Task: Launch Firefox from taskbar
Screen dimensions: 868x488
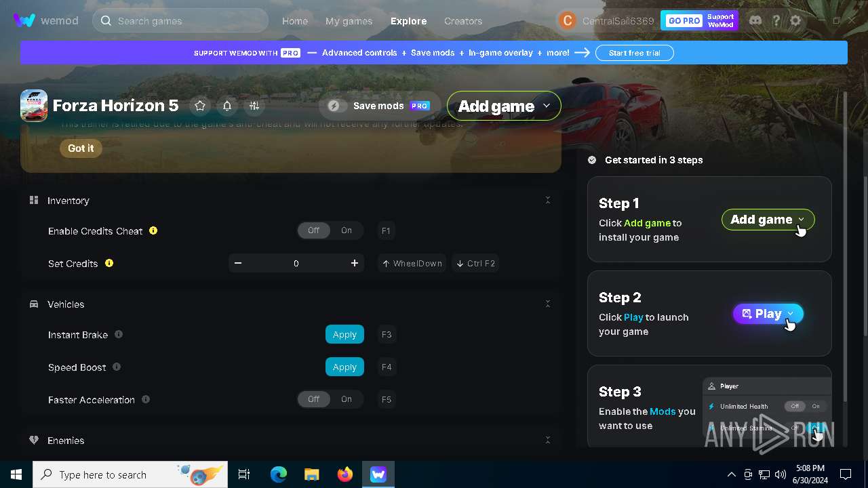Action: pyautogui.click(x=345, y=474)
